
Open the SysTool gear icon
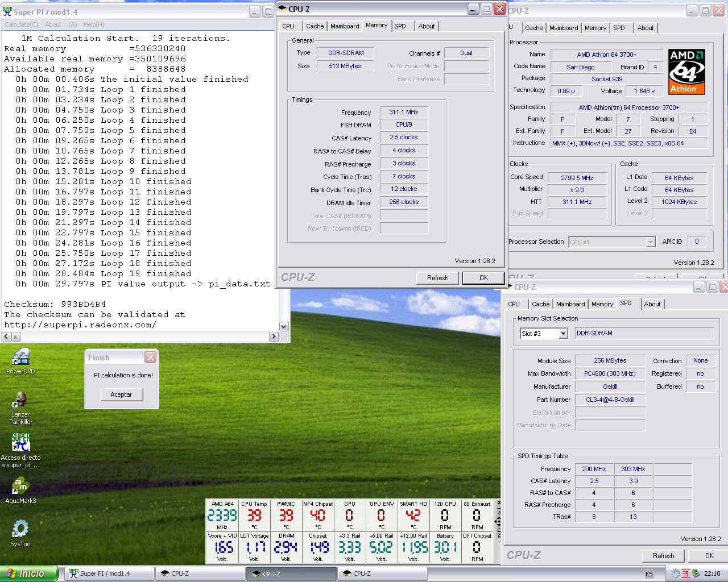coord(20,530)
